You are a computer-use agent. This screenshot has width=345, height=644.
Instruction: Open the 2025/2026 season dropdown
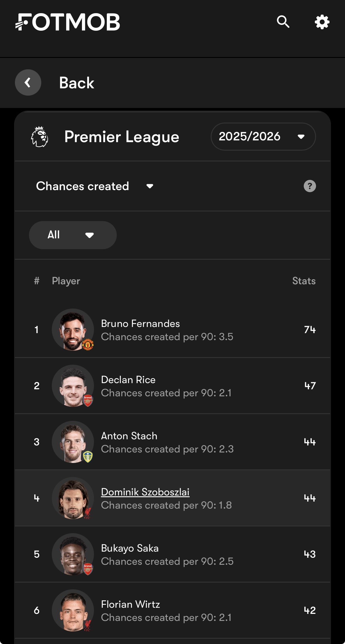[x=263, y=137]
